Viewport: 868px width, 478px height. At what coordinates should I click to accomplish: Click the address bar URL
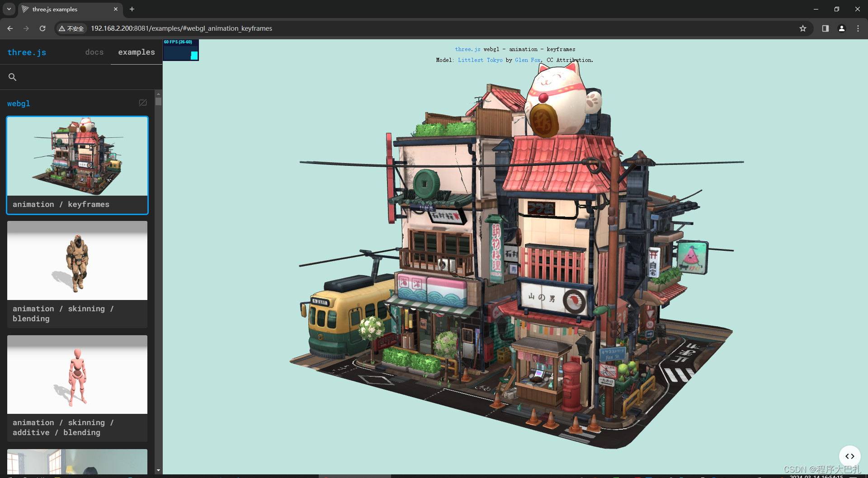click(181, 28)
